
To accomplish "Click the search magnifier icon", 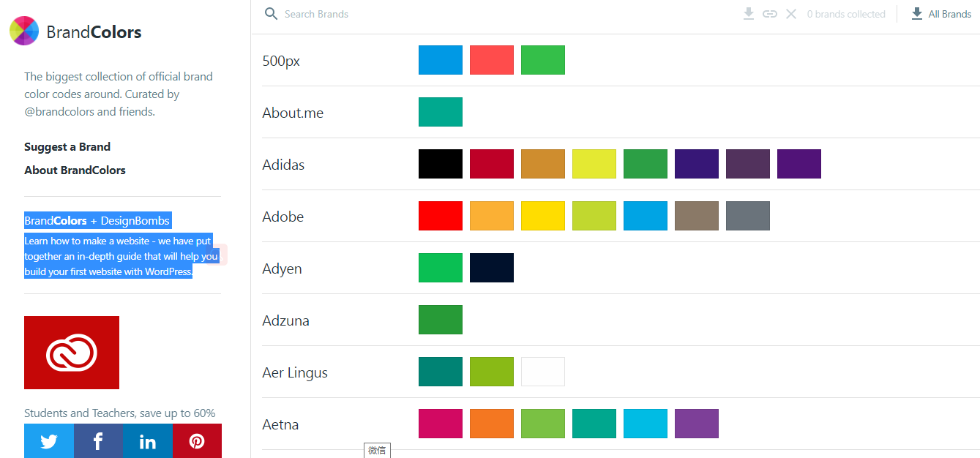I will pyautogui.click(x=272, y=14).
